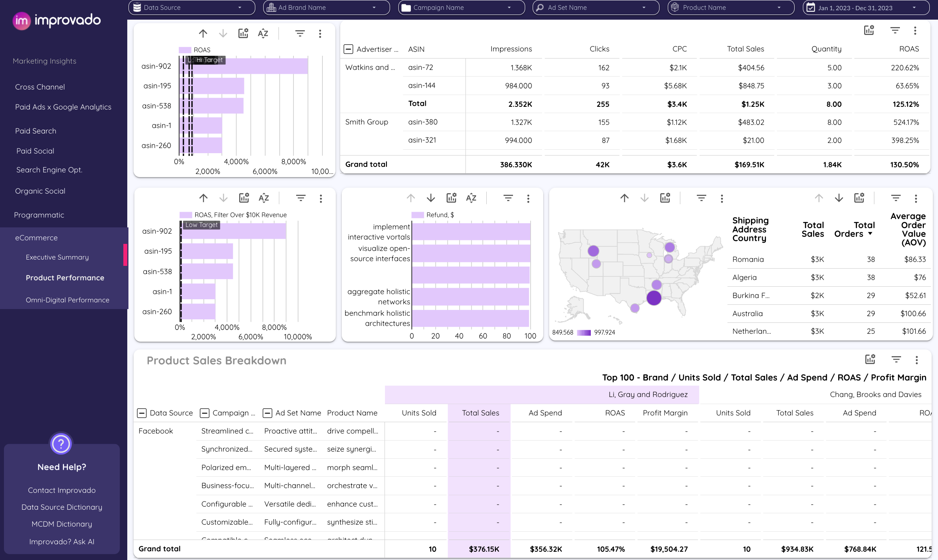938x560 pixels.
Task: Open chart settings on the ROAS chart
Action: [x=243, y=33]
